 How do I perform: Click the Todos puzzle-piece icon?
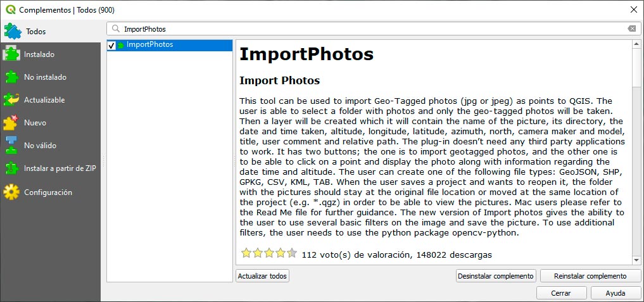(x=12, y=32)
